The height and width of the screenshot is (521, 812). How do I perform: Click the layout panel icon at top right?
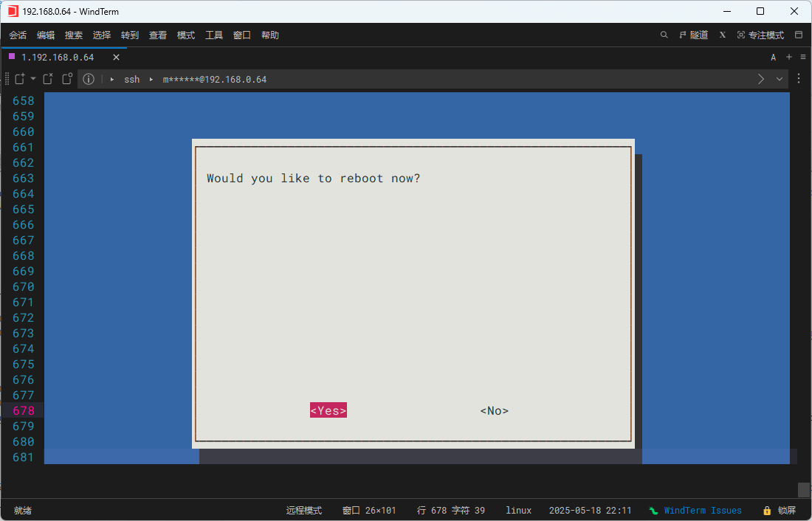coord(798,35)
